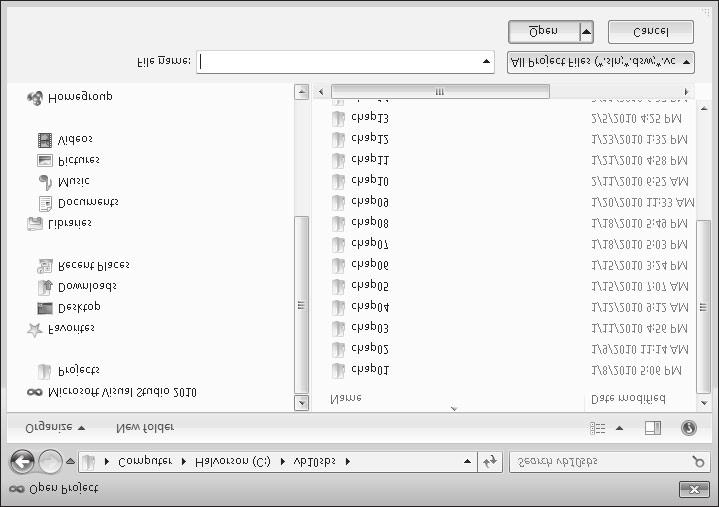The width and height of the screenshot is (719, 507).
Task: Close the Open Project dialog
Action: pos(694,490)
